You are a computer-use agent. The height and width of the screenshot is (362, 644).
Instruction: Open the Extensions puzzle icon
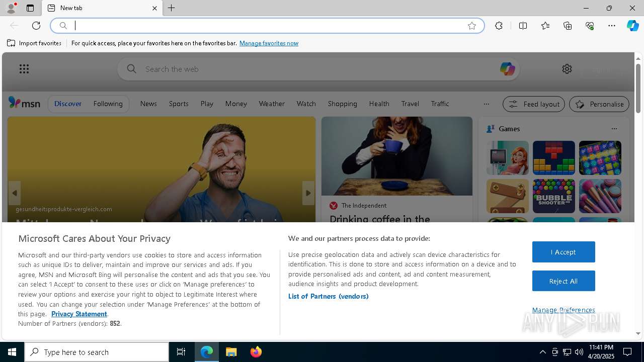499,26
